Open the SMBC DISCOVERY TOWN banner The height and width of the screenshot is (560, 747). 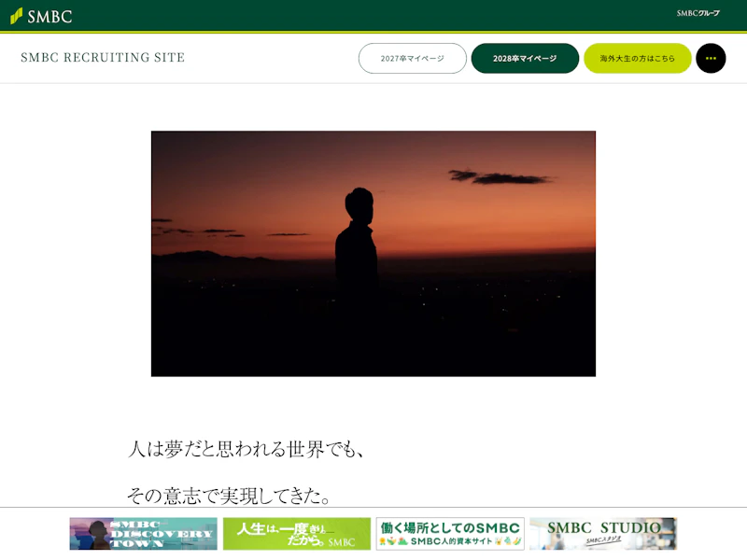144,534
